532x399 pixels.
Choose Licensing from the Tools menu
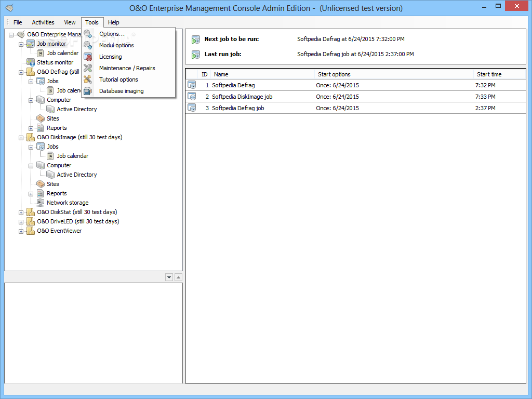111,57
